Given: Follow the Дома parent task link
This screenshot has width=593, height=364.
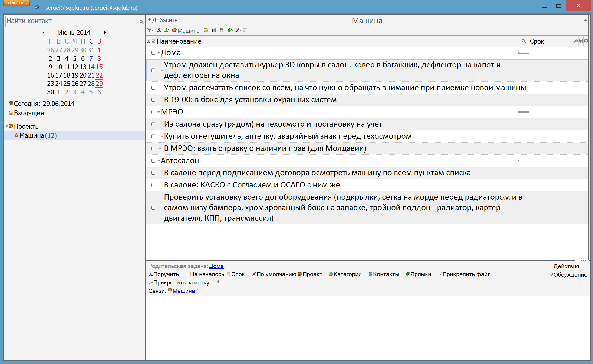Looking at the screenshot, I should (x=216, y=266).
